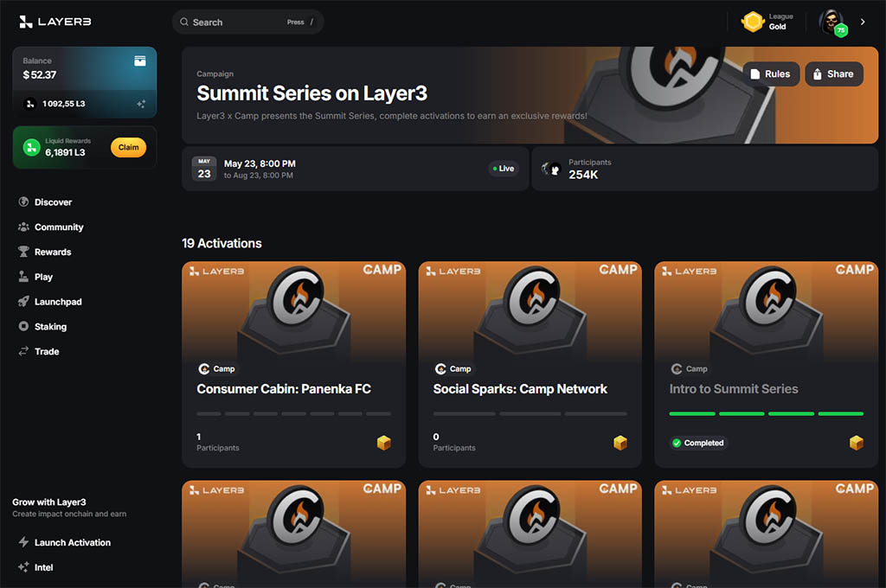Screen dimensions: 886x588
Task: Click the gold cube on Consumer Cabin card
Action: (x=383, y=443)
